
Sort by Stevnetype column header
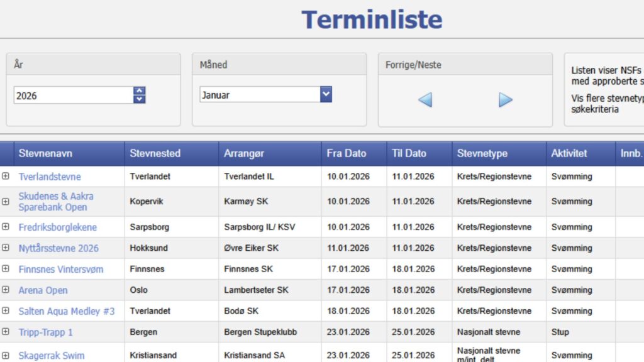click(x=482, y=153)
